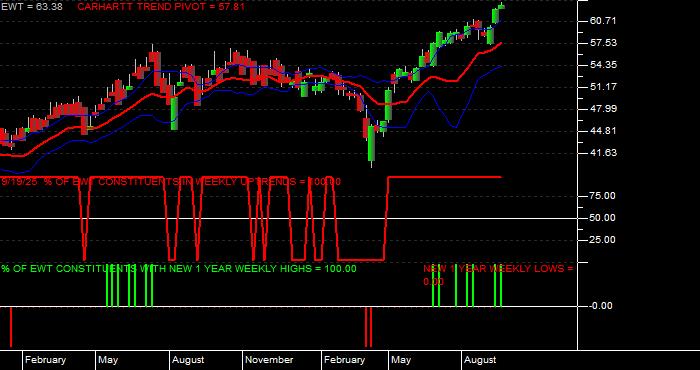Select the 57.53 price axis label
Image resolution: width=700 pixels, height=370 pixels.
coord(603,43)
